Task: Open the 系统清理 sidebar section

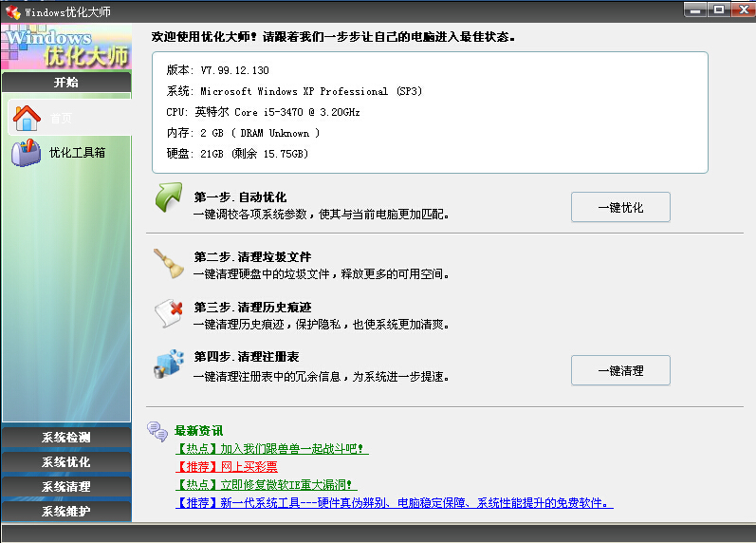Action: [66, 487]
